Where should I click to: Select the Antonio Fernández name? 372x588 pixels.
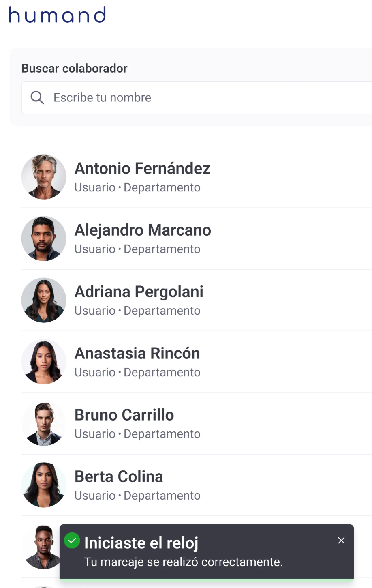point(142,169)
